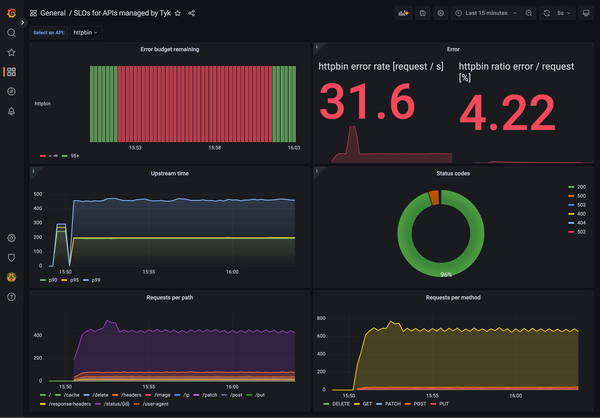Open the Explore compass icon
Viewport: 600px width, 418px height.
point(11,91)
